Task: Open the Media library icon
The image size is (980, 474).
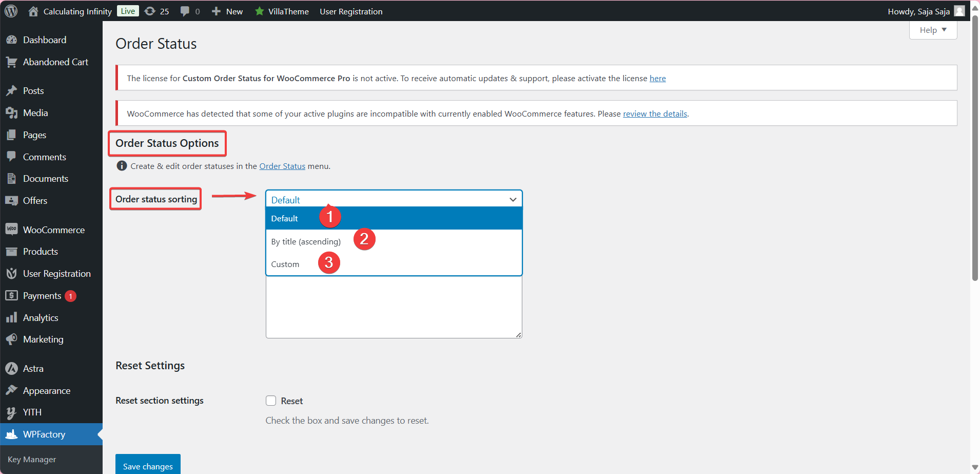Action: coord(12,112)
